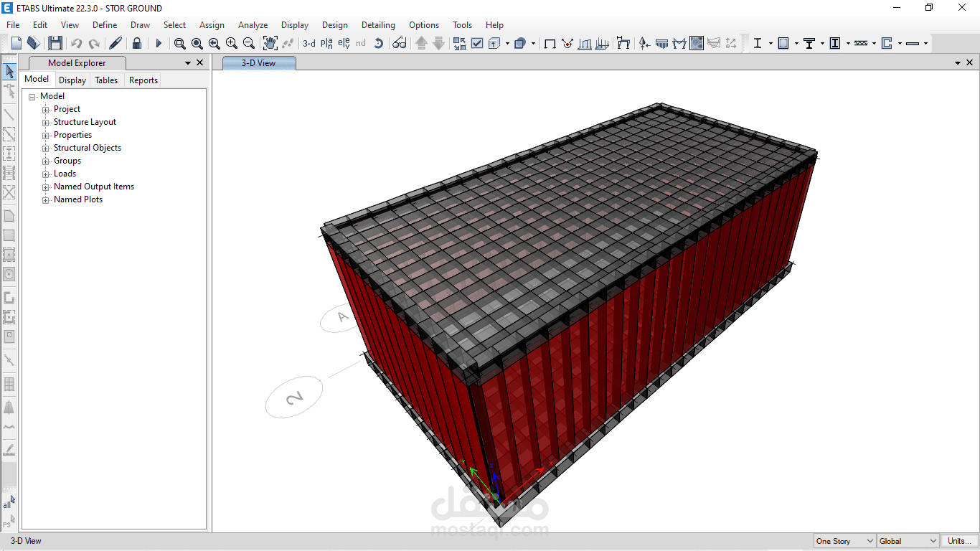Close the Model Explorer panel
980x551 pixels.
[x=199, y=63]
